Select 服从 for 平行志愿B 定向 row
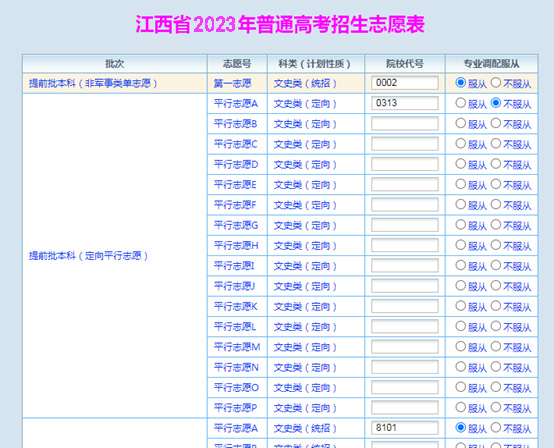The image size is (554, 448). (460, 123)
